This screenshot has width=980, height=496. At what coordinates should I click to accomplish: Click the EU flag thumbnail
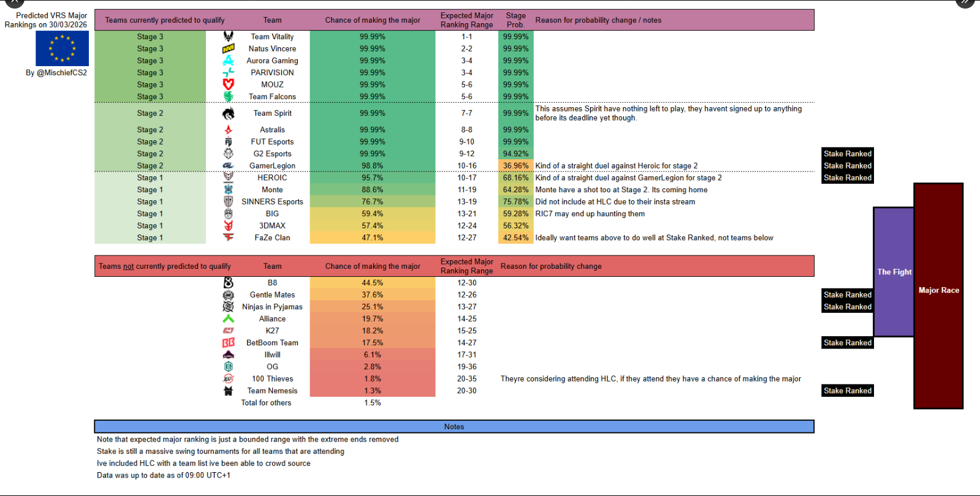(62, 48)
